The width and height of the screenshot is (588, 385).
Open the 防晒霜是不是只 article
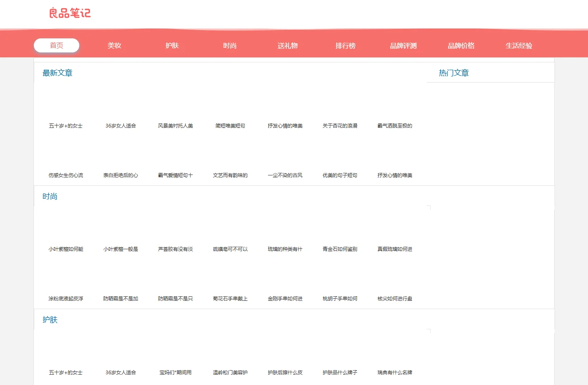point(175,299)
